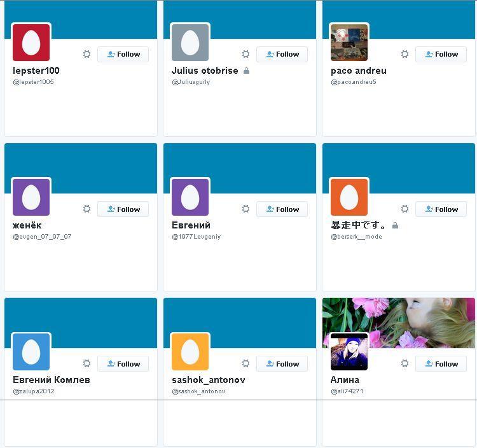Image resolution: width=477 pixels, height=448 pixels.
Task: Click gear icon on Алина's card
Action: [x=404, y=363]
